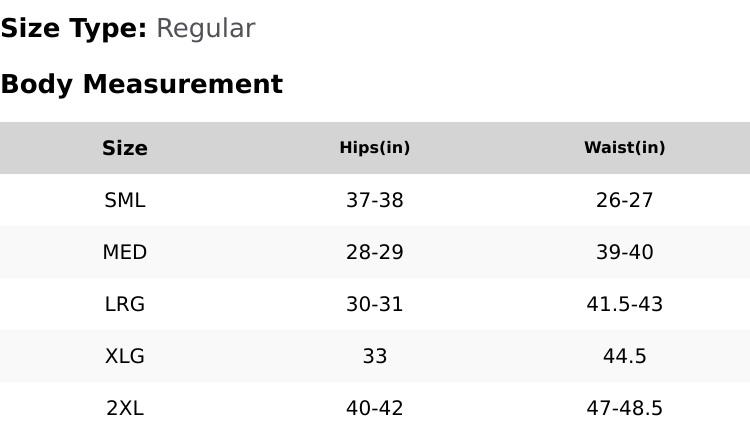Click the 39-40 waist cell
Image resolution: width=750 pixels, height=434 pixels.
(x=624, y=252)
